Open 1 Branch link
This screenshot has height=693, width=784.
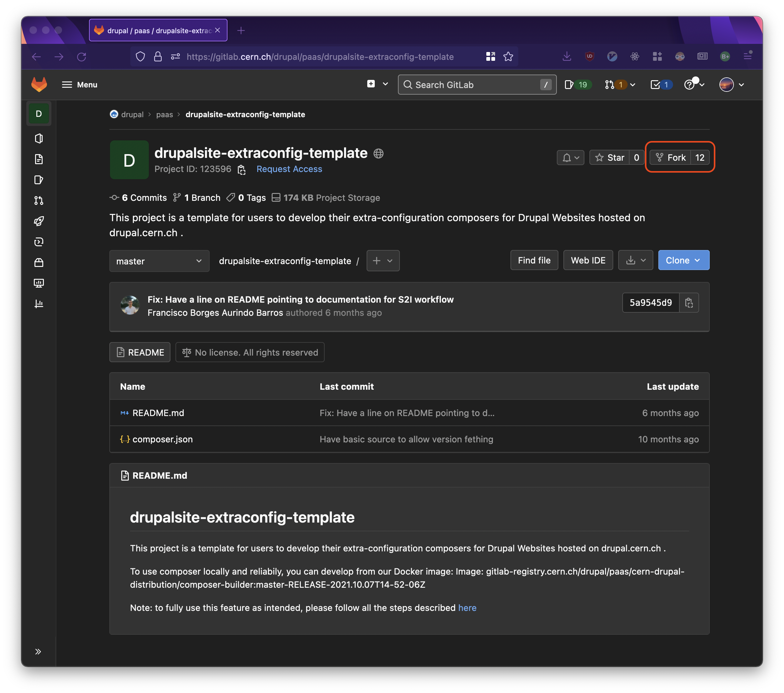[x=197, y=198]
